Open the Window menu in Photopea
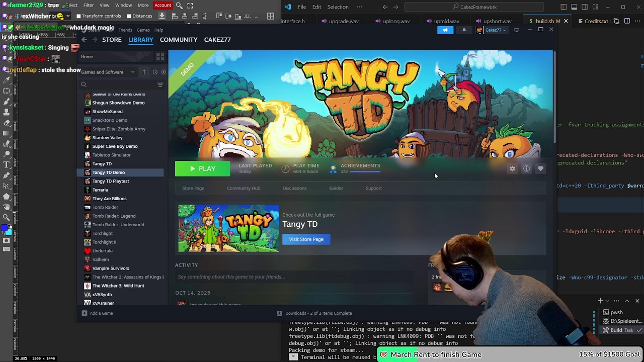 (123, 6)
